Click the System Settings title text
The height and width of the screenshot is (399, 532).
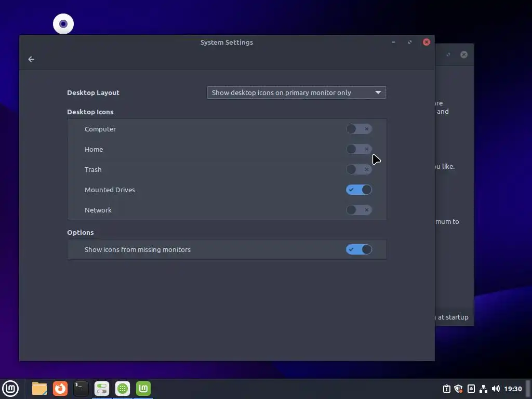(227, 43)
